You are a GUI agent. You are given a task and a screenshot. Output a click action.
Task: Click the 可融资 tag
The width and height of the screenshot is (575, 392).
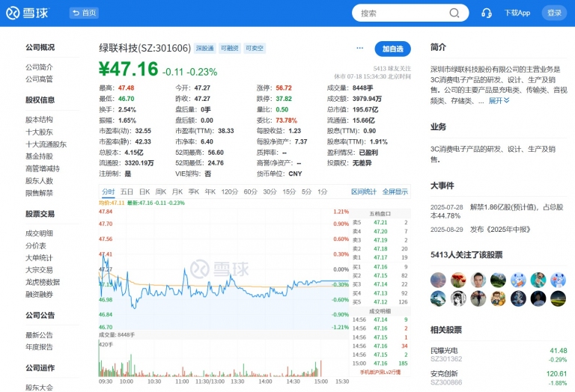[x=230, y=49]
